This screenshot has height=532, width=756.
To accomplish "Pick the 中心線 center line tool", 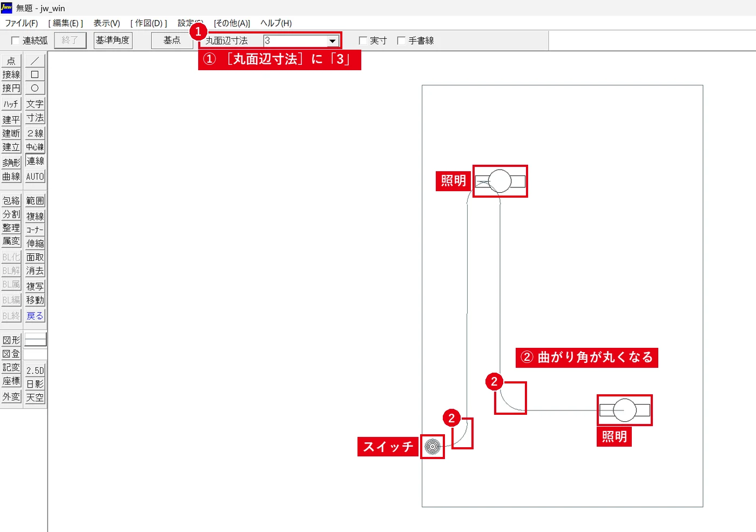I will pos(35,147).
